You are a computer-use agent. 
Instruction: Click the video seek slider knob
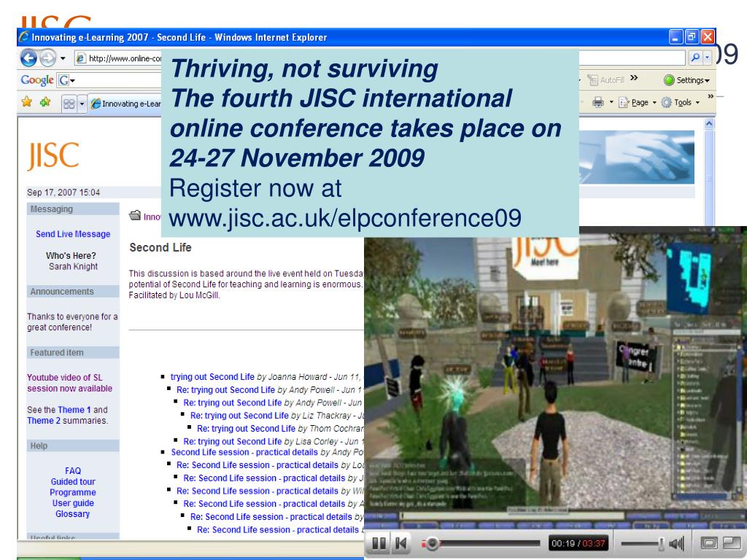point(432,542)
